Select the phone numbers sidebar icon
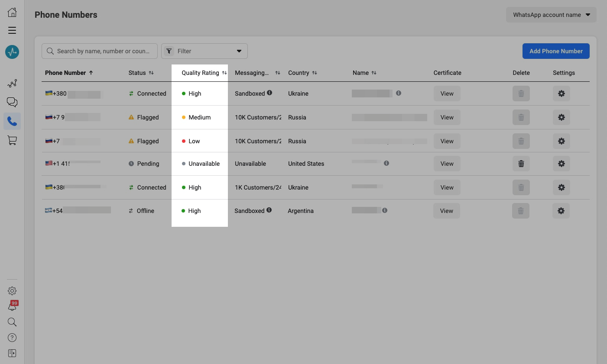607x364 pixels. 12,122
